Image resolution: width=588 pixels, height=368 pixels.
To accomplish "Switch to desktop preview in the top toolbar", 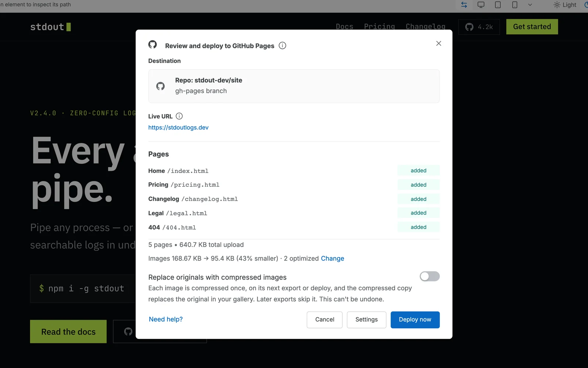I will [481, 5].
